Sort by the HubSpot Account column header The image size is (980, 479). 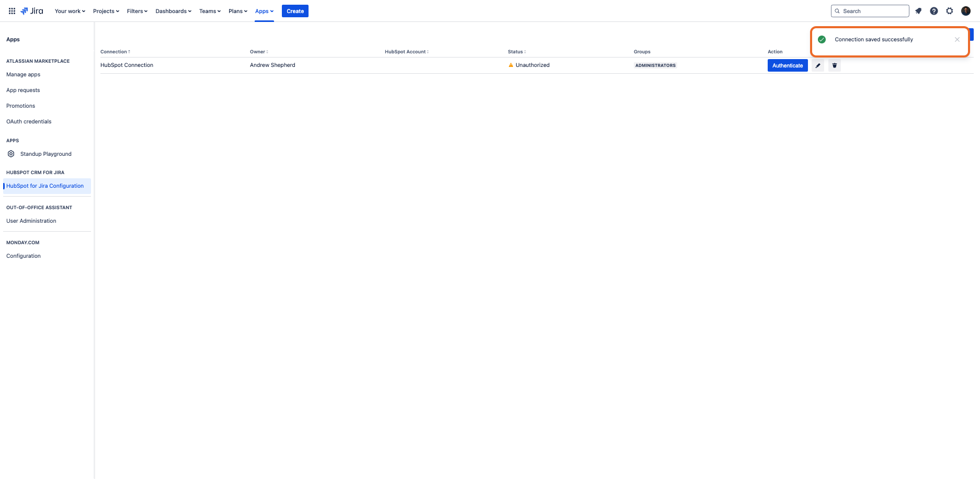(x=407, y=52)
